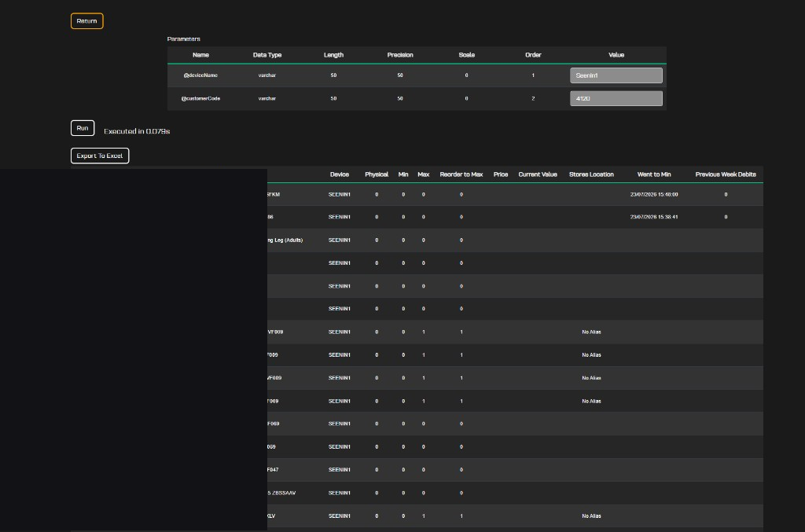Sort by the Physical column header
Viewport: 805px width, 532px height.
coord(377,174)
